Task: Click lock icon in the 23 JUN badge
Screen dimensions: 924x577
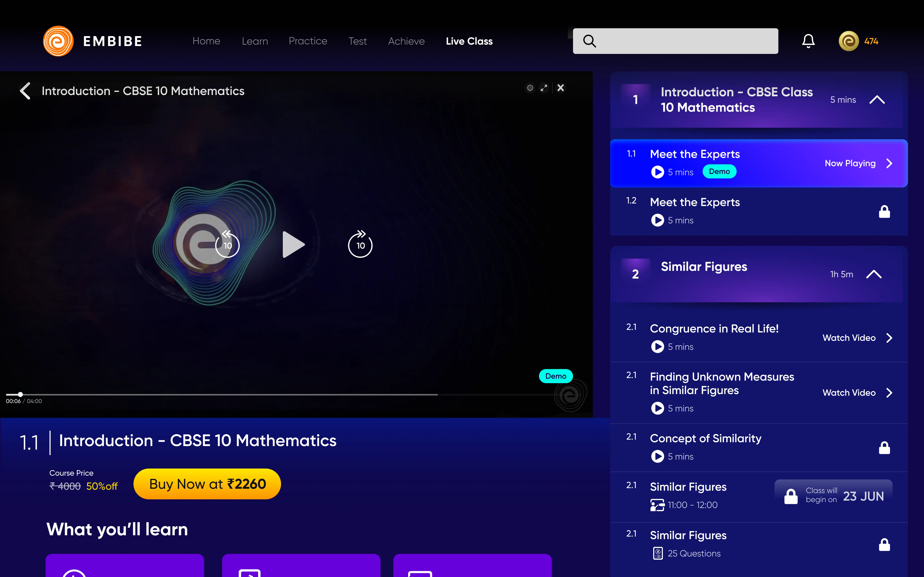Action: [791, 496]
